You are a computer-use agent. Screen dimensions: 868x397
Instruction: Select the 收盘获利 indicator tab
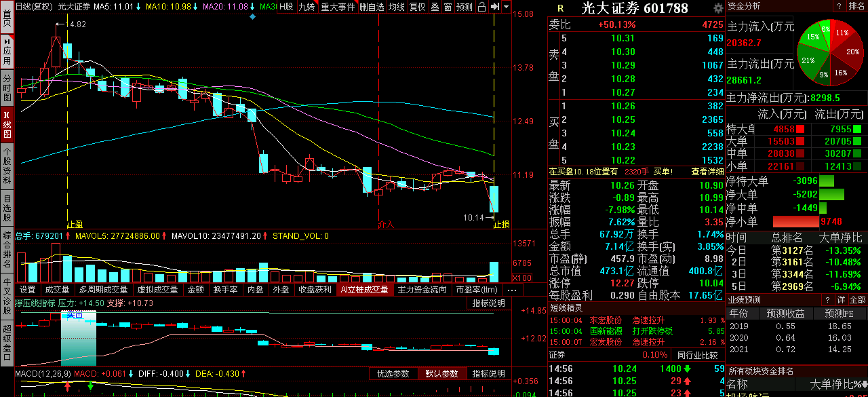tap(315, 290)
